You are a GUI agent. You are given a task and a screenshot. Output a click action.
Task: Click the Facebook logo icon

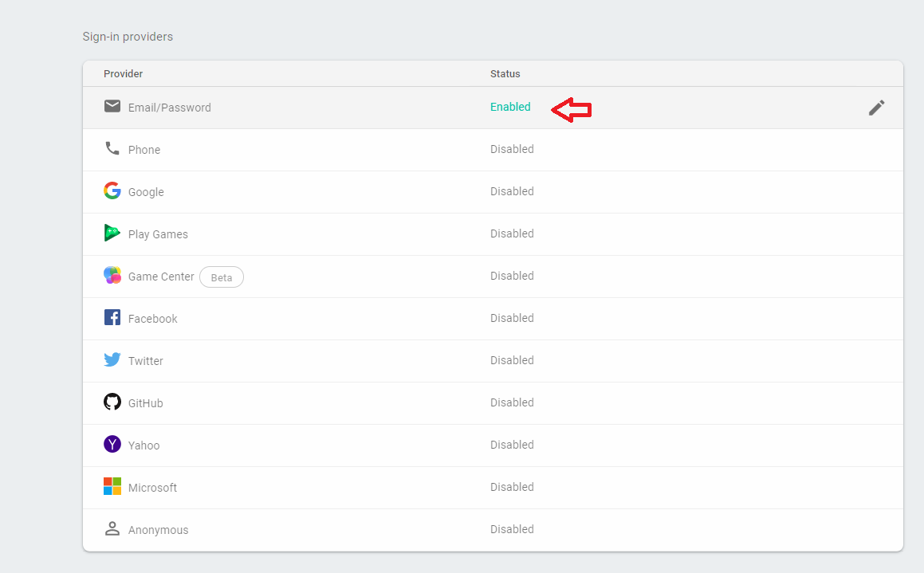[112, 317]
